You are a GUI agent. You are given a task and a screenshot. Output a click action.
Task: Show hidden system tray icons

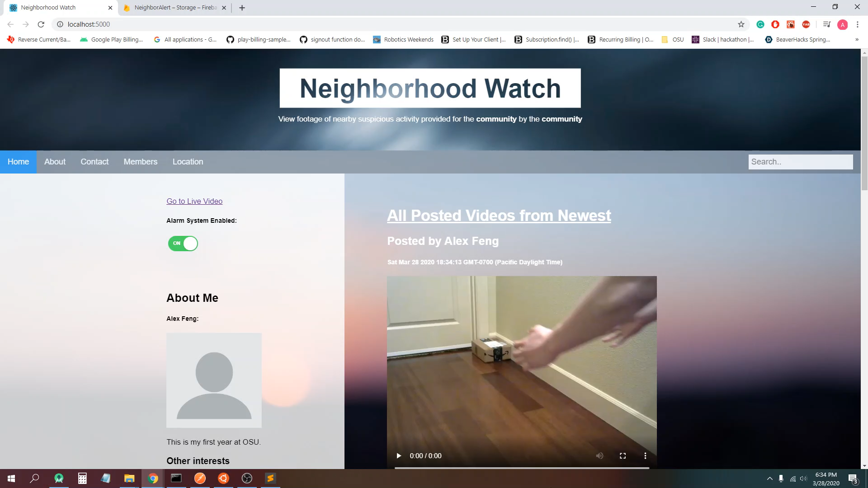(769, 478)
